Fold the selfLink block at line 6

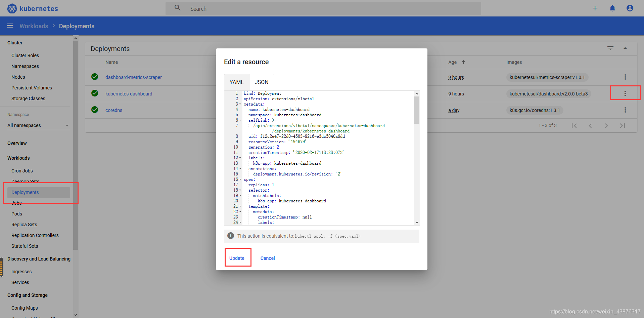tap(240, 120)
